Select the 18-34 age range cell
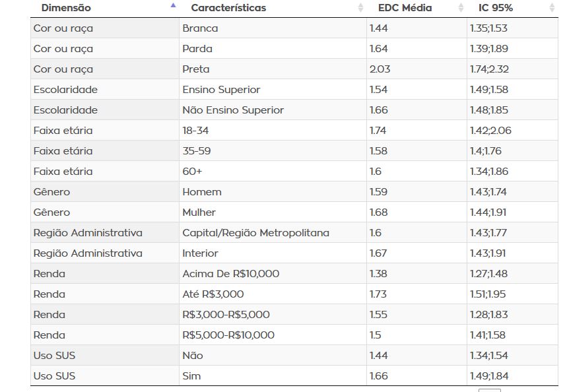The height and width of the screenshot is (392, 565). tap(195, 131)
